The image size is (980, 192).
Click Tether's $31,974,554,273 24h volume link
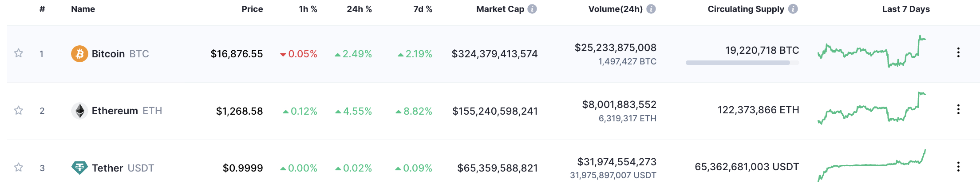click(x=616, y=162)
